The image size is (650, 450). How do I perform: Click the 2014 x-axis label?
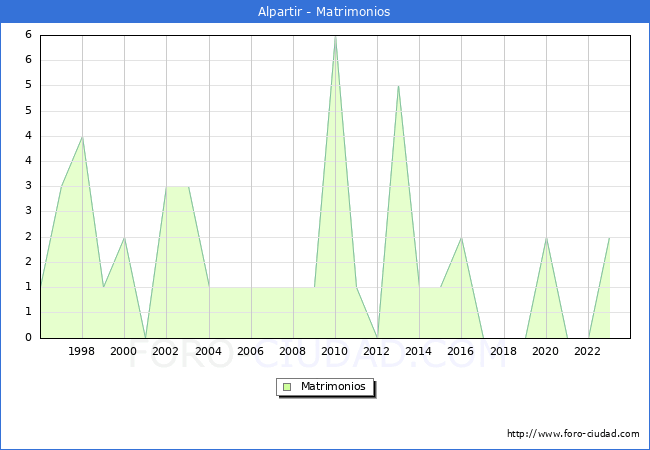click(x=419, y=351)
